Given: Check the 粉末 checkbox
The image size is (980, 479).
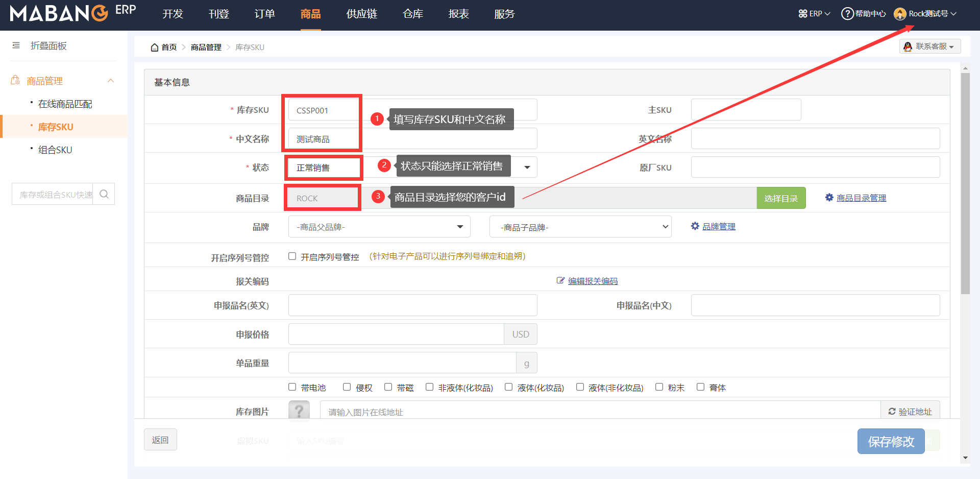Looking at the screenshot, I should (659, 387).
